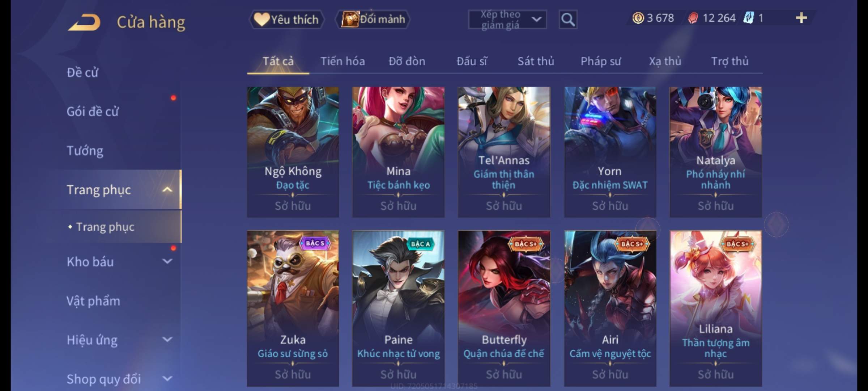Tap the blue voucher ticket icon
The height and width of the screenshot is (391, 868).
pos(749,18)
